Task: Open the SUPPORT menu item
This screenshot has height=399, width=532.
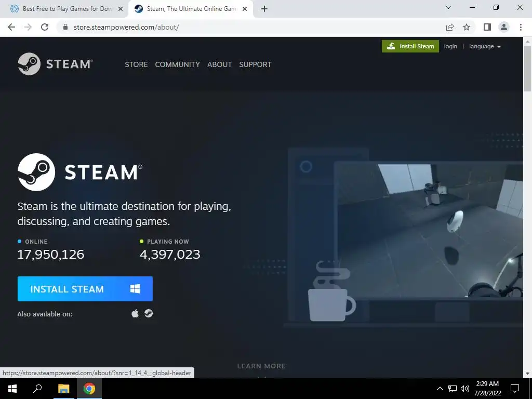Action: click(x=255, y=64)
